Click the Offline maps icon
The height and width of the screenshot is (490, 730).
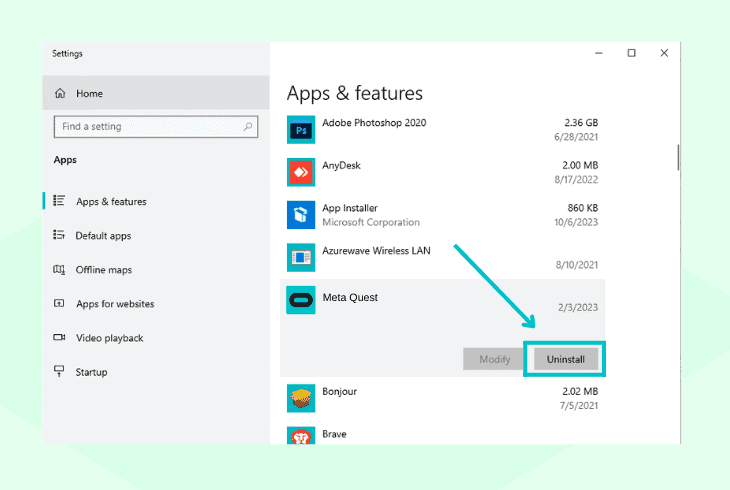(x=59, y=269)
